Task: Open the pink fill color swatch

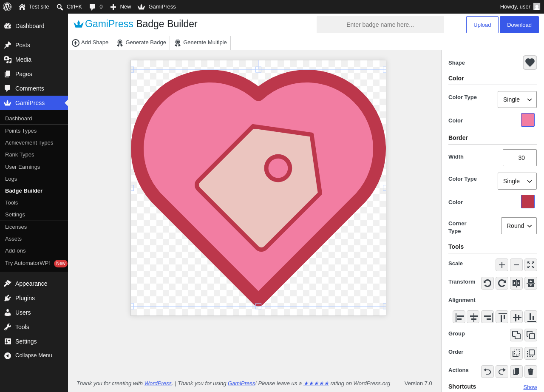Action: click(528, 120)
